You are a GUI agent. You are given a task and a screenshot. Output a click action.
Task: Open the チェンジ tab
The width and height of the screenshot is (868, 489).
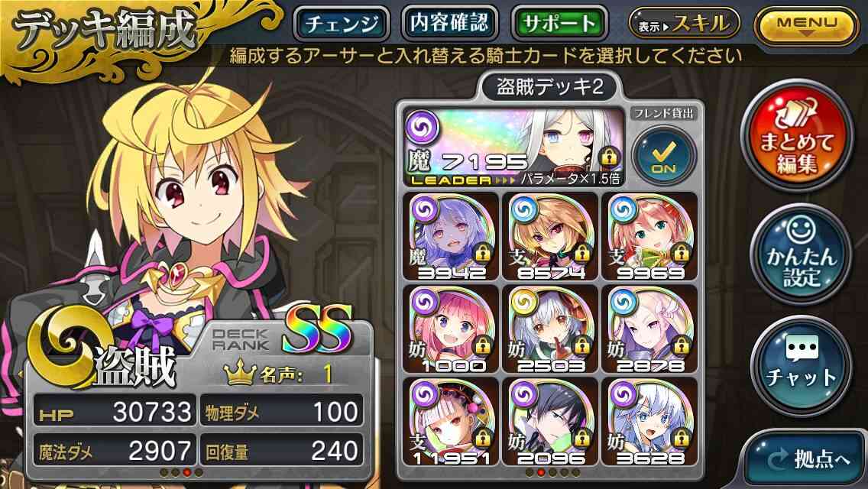tap(342, 24)
